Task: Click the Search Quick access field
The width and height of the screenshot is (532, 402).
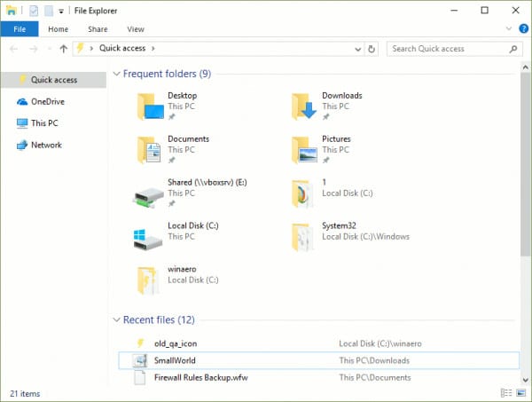Action: point(455,49)
